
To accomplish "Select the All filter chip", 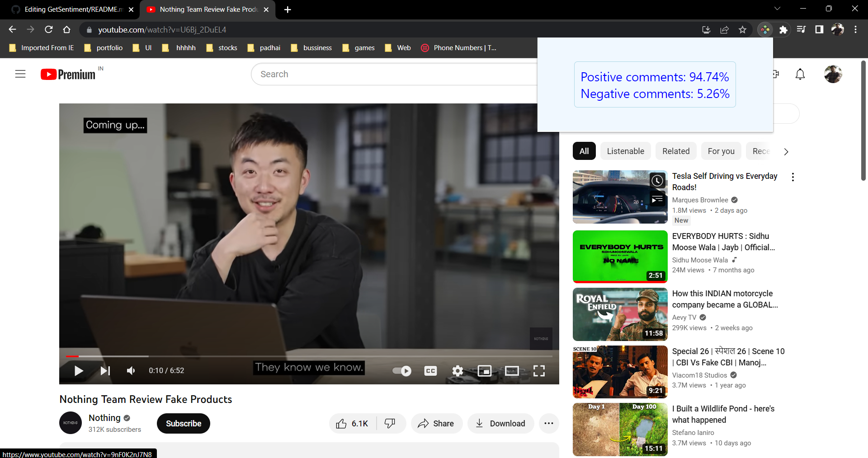I will point(584,151).
